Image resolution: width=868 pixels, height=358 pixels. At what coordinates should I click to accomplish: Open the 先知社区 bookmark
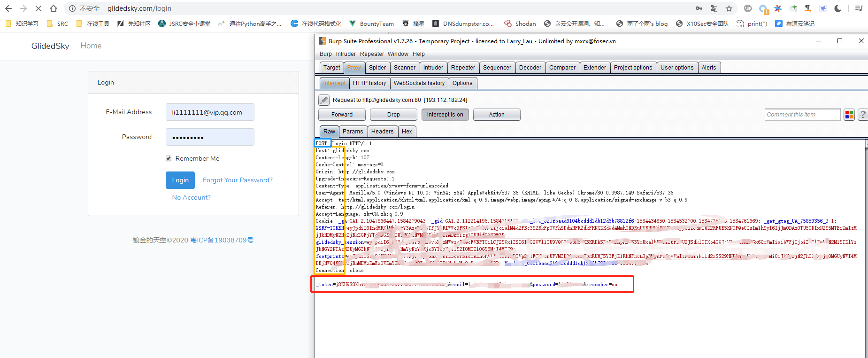point(134,23)
